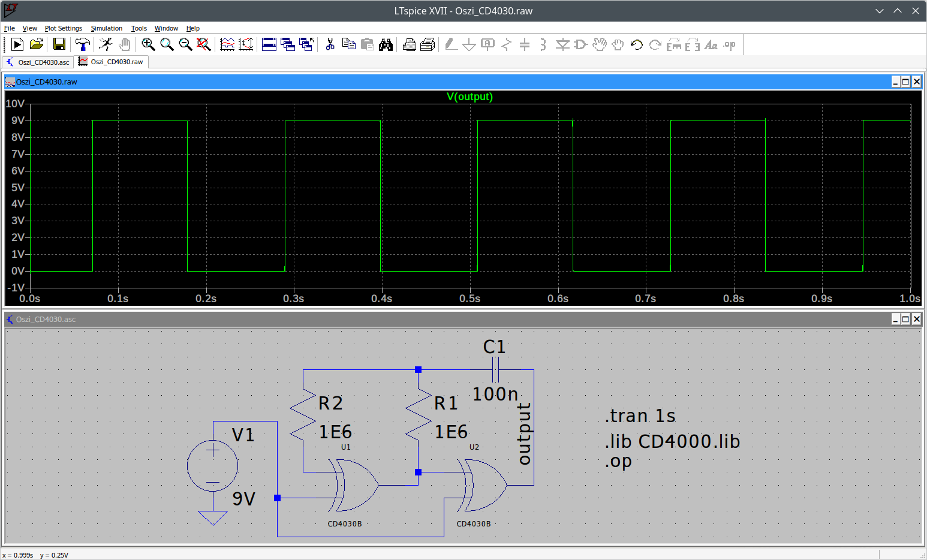
Task: Open the Control Panel hammer icon
Action: [82, 44]
